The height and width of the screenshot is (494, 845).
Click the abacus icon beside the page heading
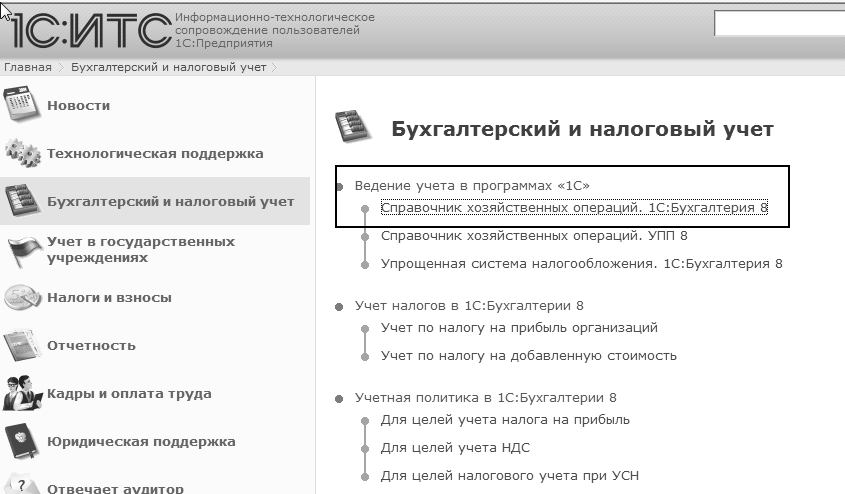click(x=353, y=127)
